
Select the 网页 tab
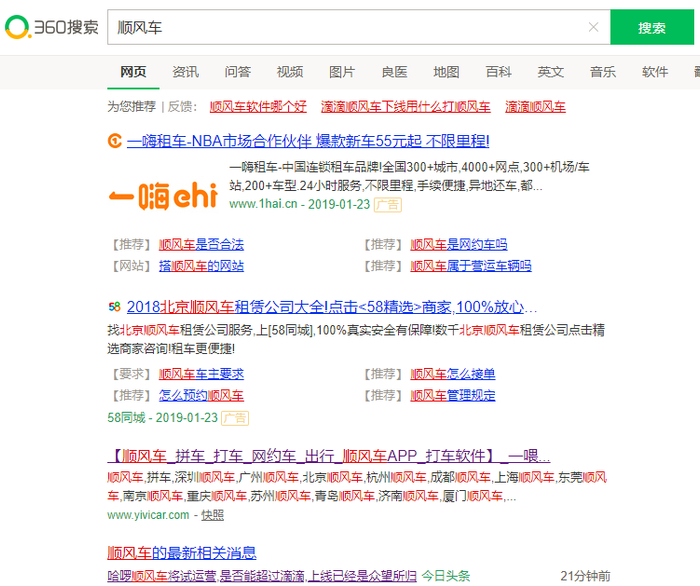[133, 72]
